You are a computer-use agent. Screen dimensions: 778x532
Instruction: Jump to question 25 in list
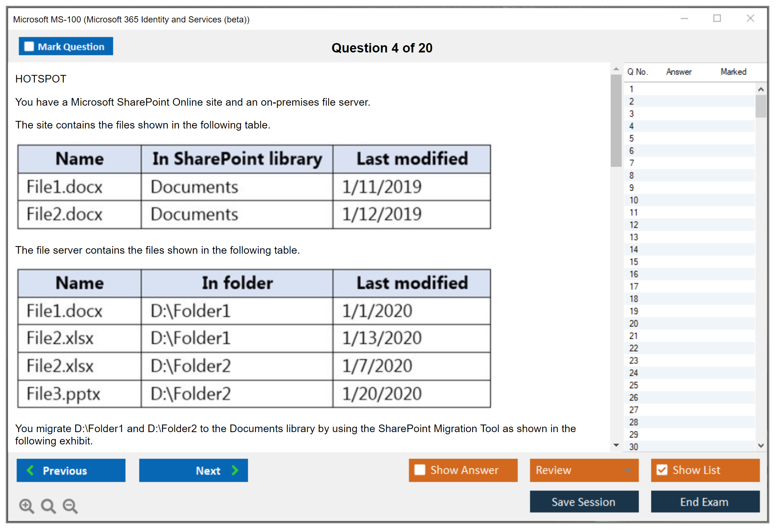[x=634, y=385]
